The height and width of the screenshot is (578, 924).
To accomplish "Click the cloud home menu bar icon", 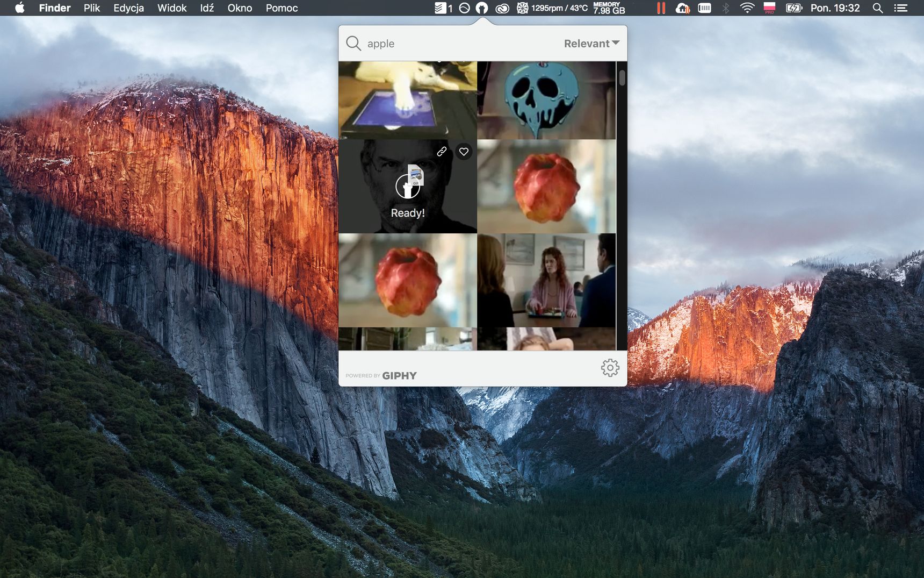I will (683, 8).
